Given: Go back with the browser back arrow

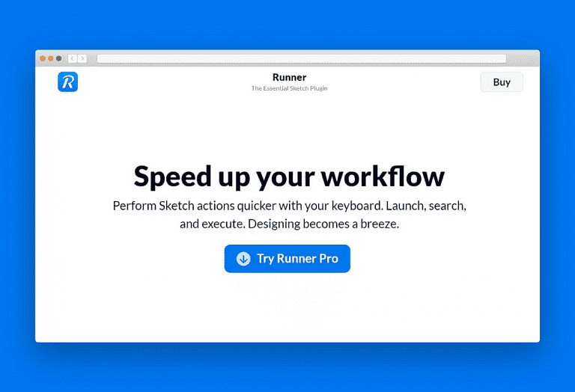Looking at the screenshot, I should [x=73, y=58].
